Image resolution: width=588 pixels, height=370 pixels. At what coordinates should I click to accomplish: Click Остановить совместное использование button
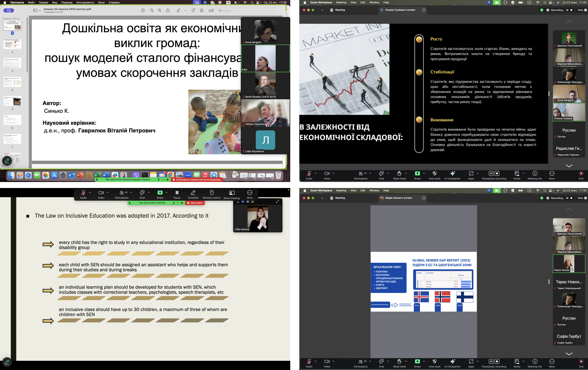[197, 180]
